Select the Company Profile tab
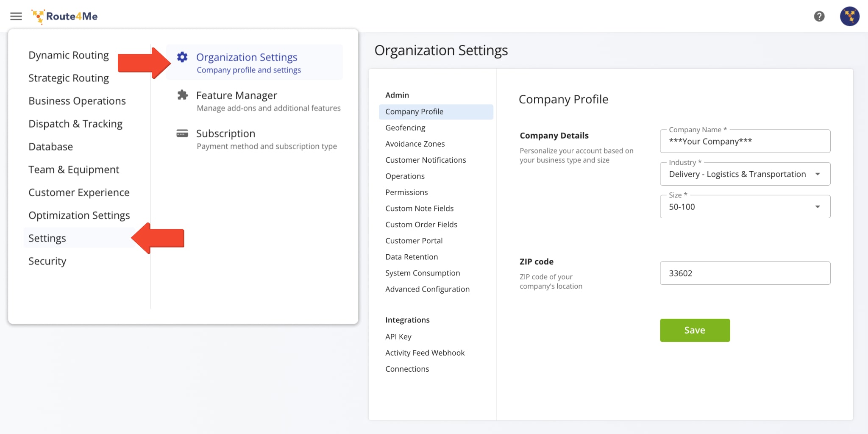868x434 pixels. pos(414,111)
